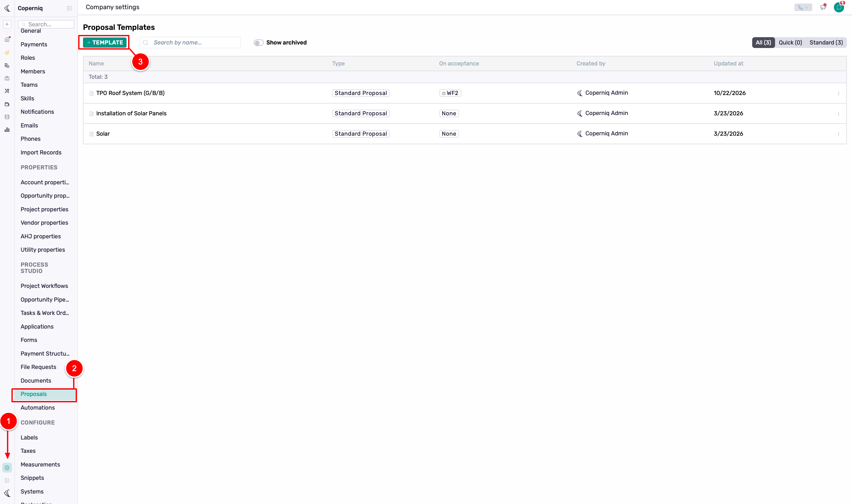The height and width of the screenshot is (504, 852).
Task: Click the green + TEMPLATE button
Action: pos(105,43)
